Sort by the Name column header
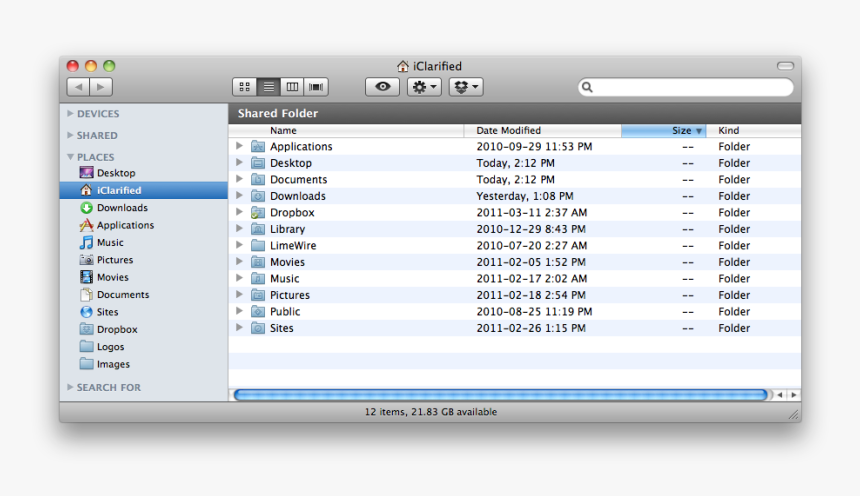The height and width of the screenshot is (496, 860). point(346,131)
